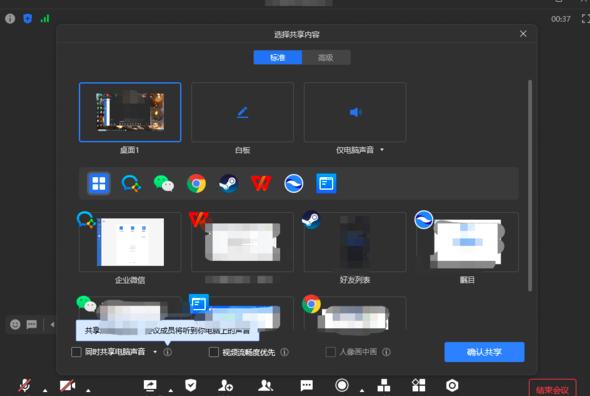Open the participants list icon
The height and width of the screenshot is (396, 590).
point(266,385)
